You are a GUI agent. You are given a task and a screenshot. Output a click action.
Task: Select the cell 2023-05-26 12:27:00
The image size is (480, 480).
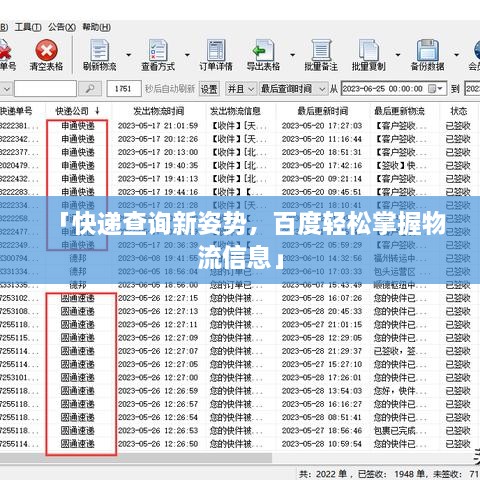pos(158,378)
